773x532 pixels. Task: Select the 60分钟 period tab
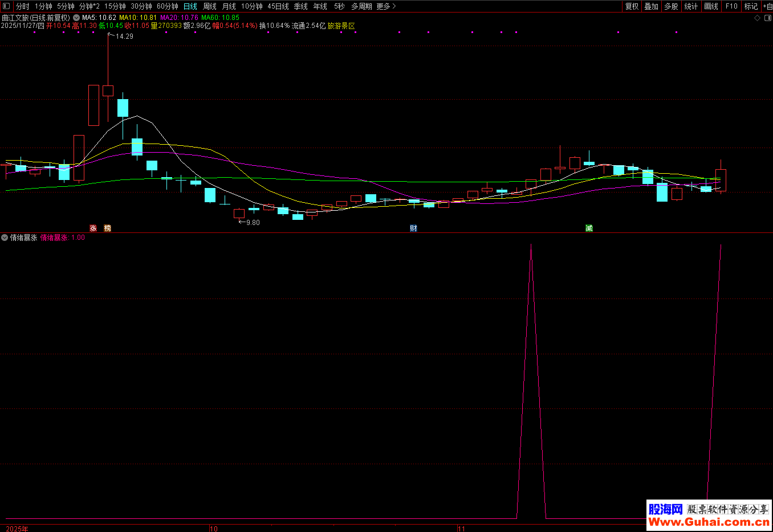coord(167,6)
